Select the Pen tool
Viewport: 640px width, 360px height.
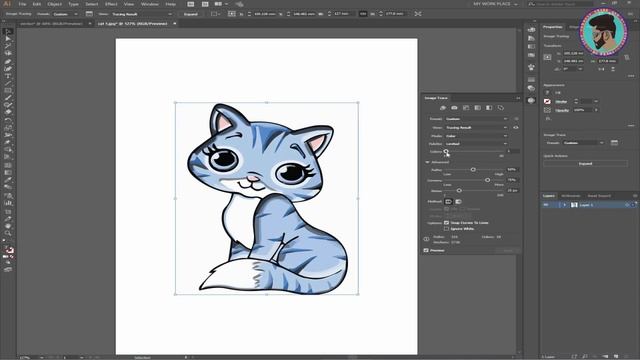pyautogui.click(x=8, y=61)
